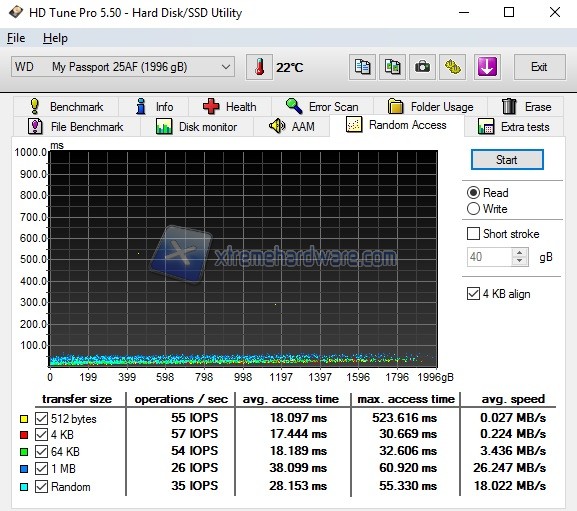The width and height of the screenshot is (577, 511).
Task: Click the purple down-arrow icon
Action: (x=487, y=67)
